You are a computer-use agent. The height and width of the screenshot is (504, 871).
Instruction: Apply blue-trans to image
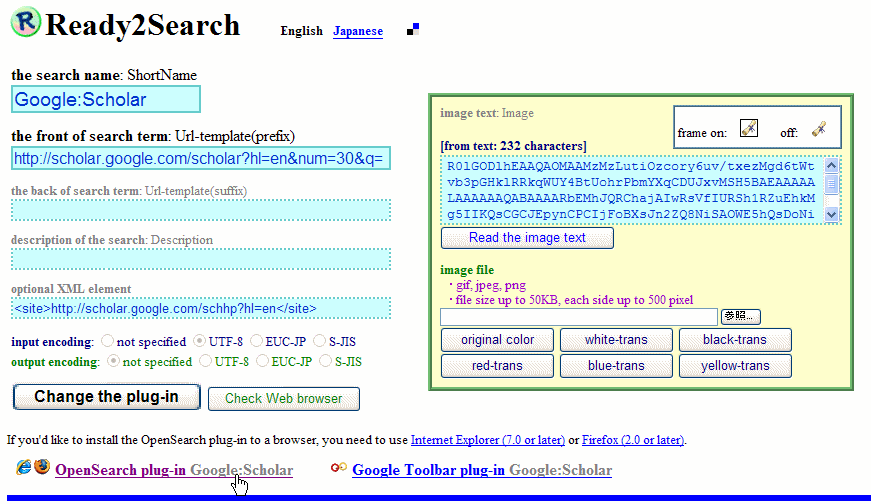(x=616, y=366)
